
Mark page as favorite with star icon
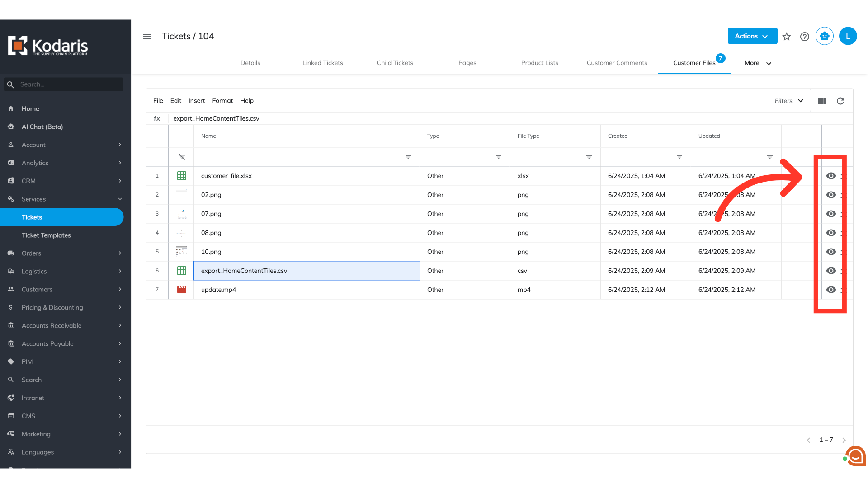pyautogui.click(x=787, y=37)
